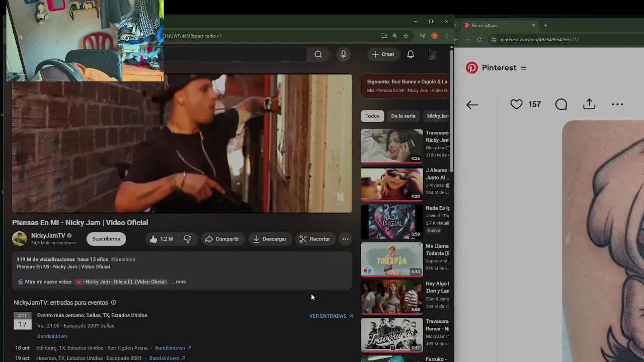The width and height of the screenshot is (644, 362).
Task: Open more actions ellipsis below the video
Action: (x=346, y=239)
